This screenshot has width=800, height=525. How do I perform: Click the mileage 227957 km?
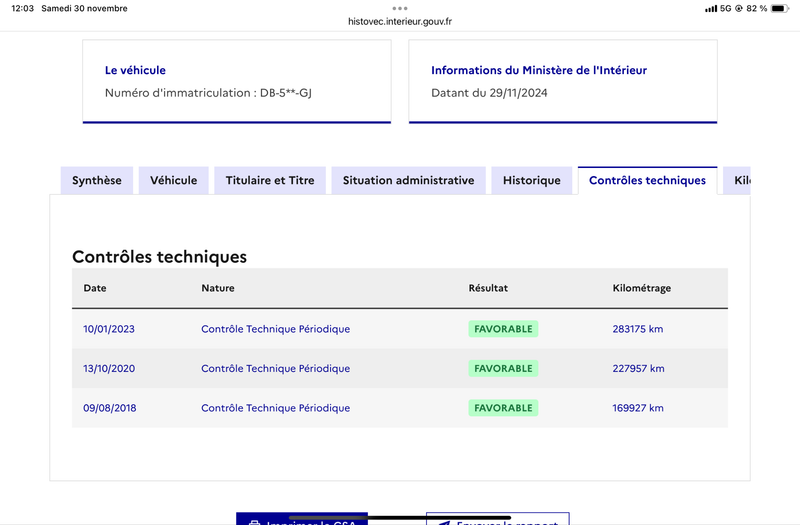point(638,368)
